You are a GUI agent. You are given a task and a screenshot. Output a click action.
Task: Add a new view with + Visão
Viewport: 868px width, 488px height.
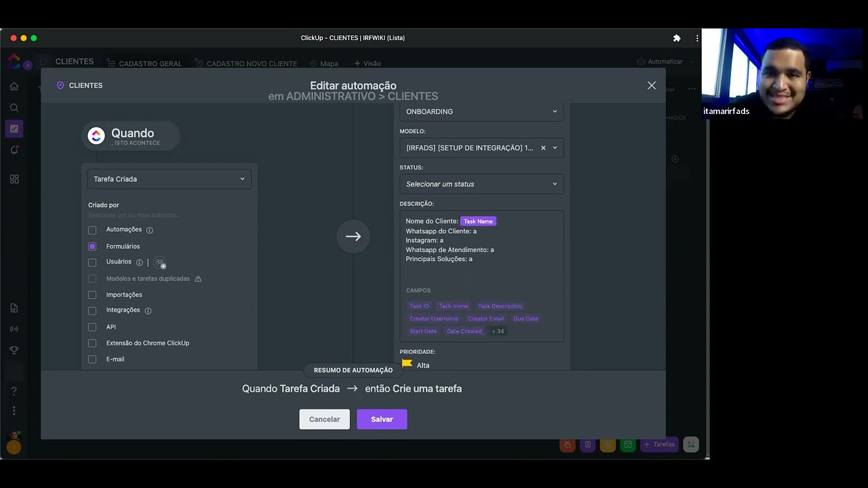pyautogui.click(x=367, y=63)
